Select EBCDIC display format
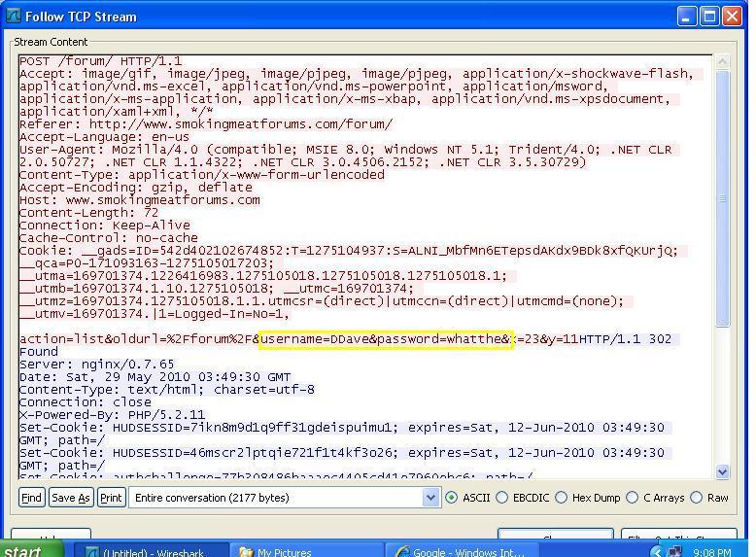 (502, 497)
